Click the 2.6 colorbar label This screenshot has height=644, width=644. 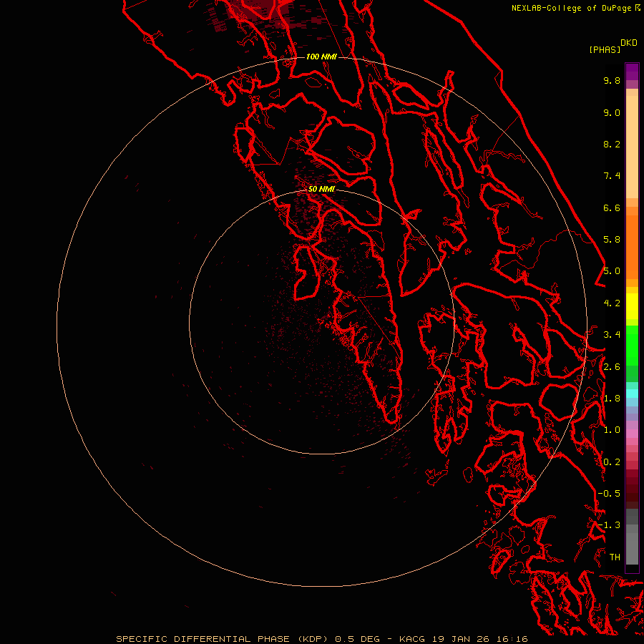(x=612, y=367)
